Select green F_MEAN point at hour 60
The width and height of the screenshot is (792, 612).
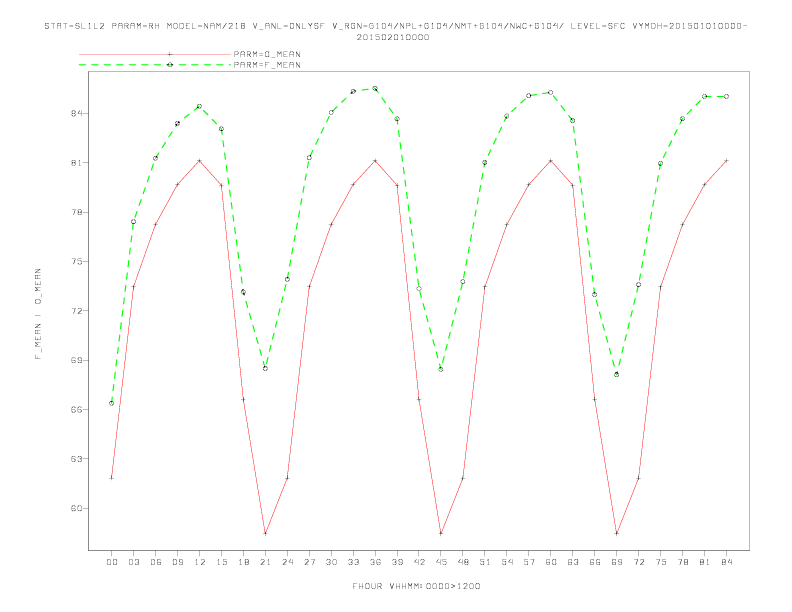click(551, 92)
